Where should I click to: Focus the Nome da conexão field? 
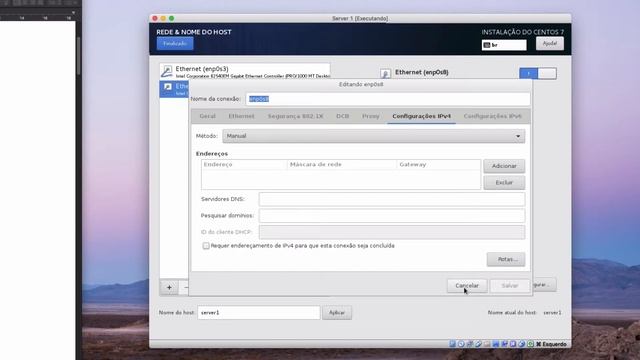click(388, 99)
